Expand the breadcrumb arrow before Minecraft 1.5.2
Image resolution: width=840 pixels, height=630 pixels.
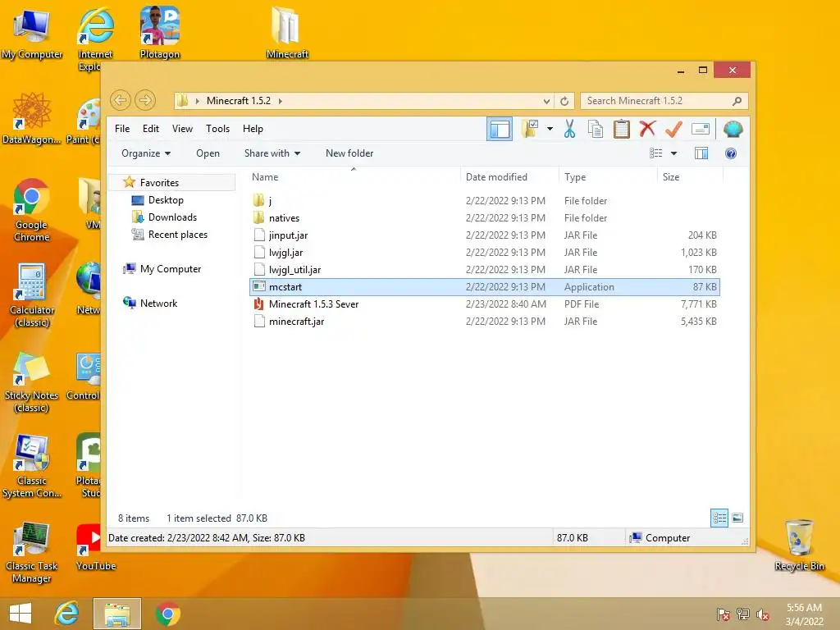tap(197, 101)
